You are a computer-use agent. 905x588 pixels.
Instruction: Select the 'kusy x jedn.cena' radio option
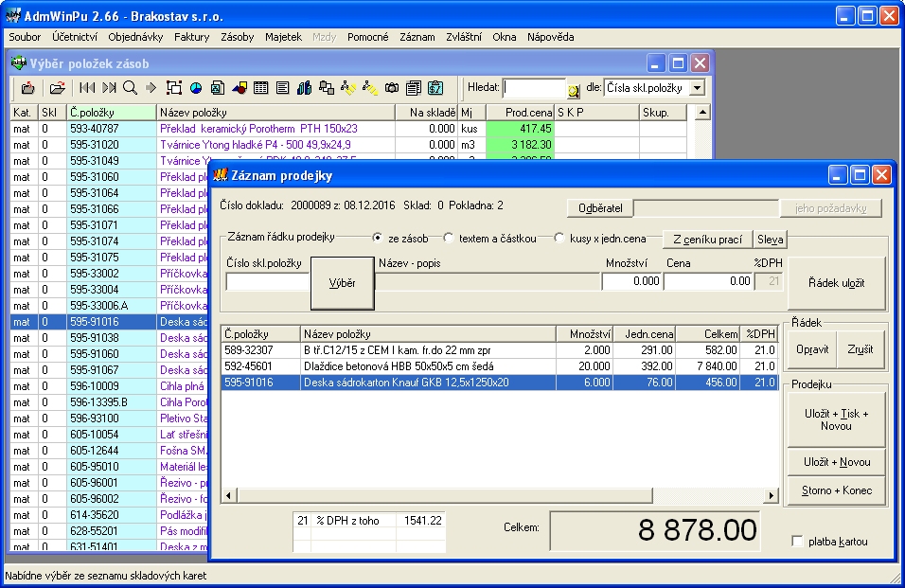(559, 238)
